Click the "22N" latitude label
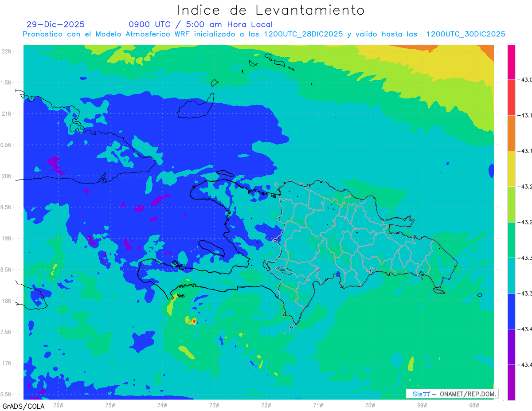The image size is (532, 411). point(8,51)
